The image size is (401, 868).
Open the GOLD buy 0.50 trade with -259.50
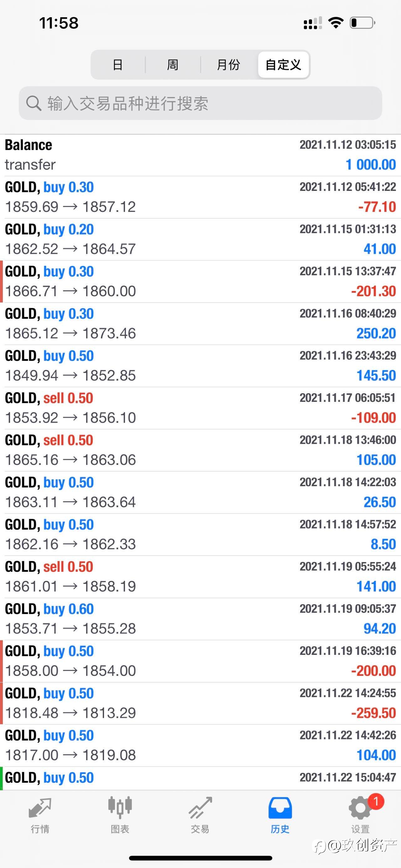(x=200, y=703)
